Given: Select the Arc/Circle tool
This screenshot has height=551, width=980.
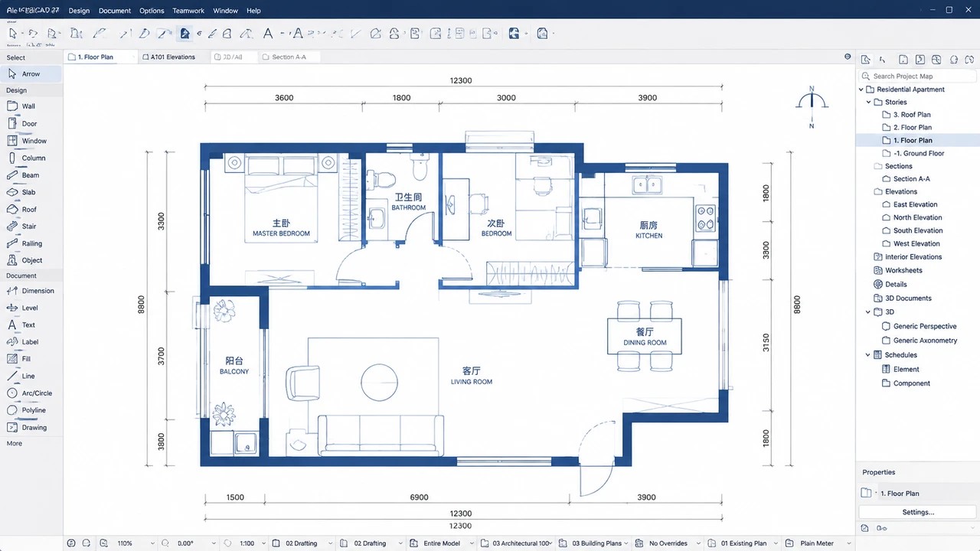Looking at the screenshot, I should tap(31, 393).
